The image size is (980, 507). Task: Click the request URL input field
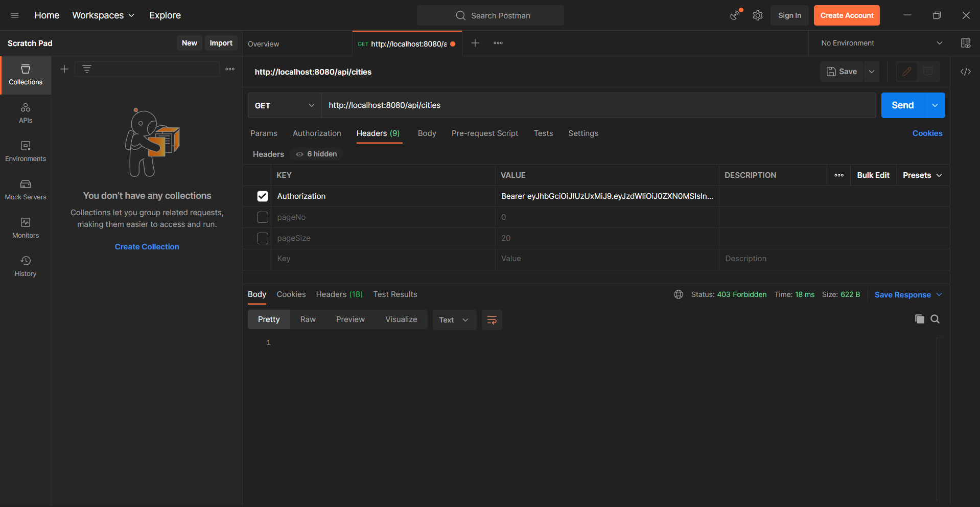click(x=598, y=105)
